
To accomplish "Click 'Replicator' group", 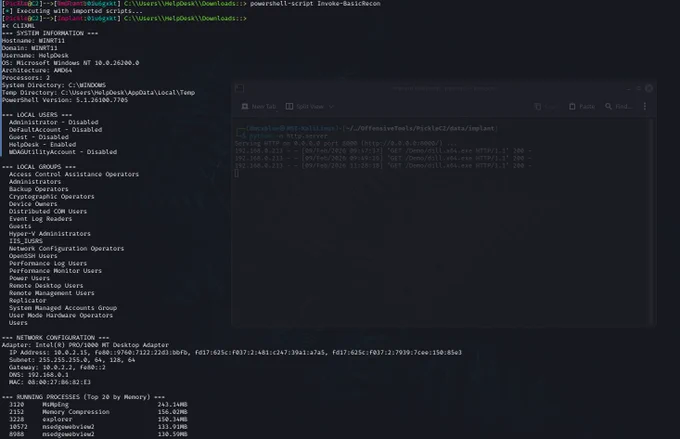I will click(x=28, y=300).
